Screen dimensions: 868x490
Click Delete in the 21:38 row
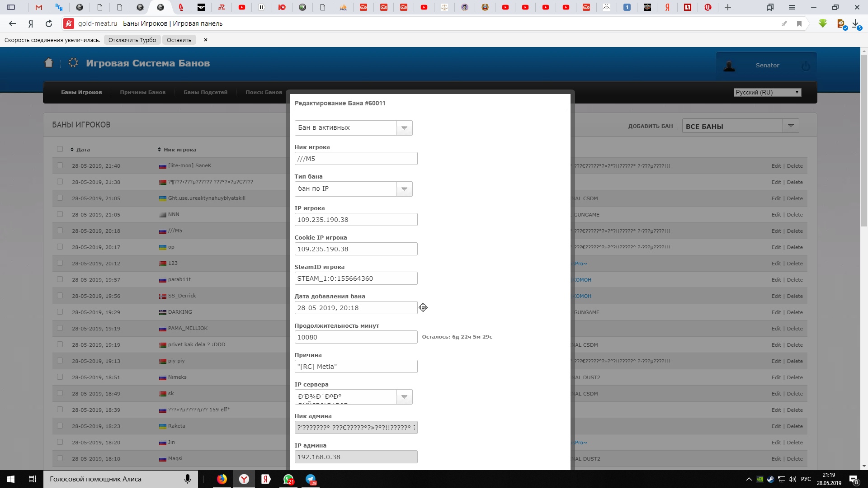[x=795, y=182]
